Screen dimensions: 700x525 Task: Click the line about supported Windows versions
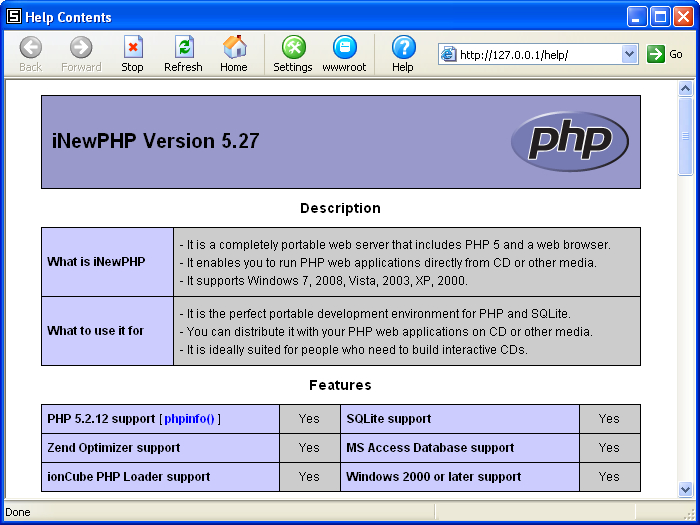point(324,281)
